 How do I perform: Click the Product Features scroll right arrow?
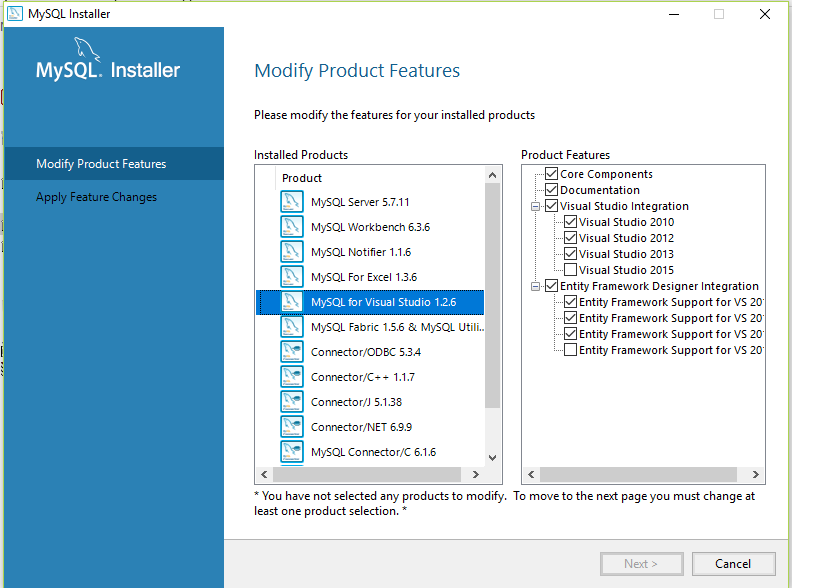click(755, 474)
